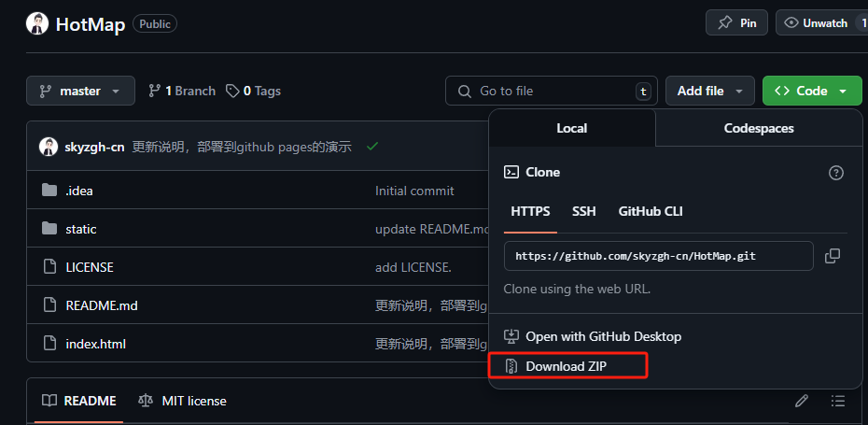Open the .idea folder
Image resolution: width=868 pixels, height=425 pixels.
pyautogui.click(x=79, y=191)
